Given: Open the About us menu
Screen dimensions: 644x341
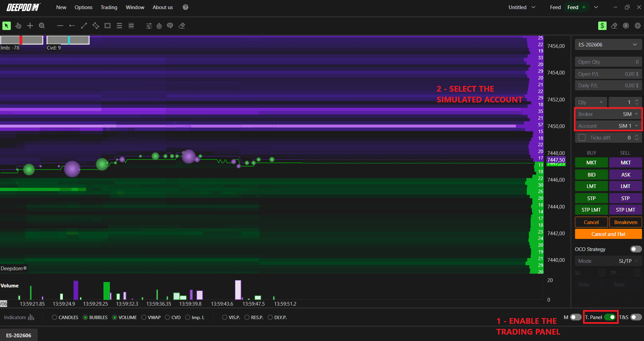Looking at the screenshot, I should 163,7.
